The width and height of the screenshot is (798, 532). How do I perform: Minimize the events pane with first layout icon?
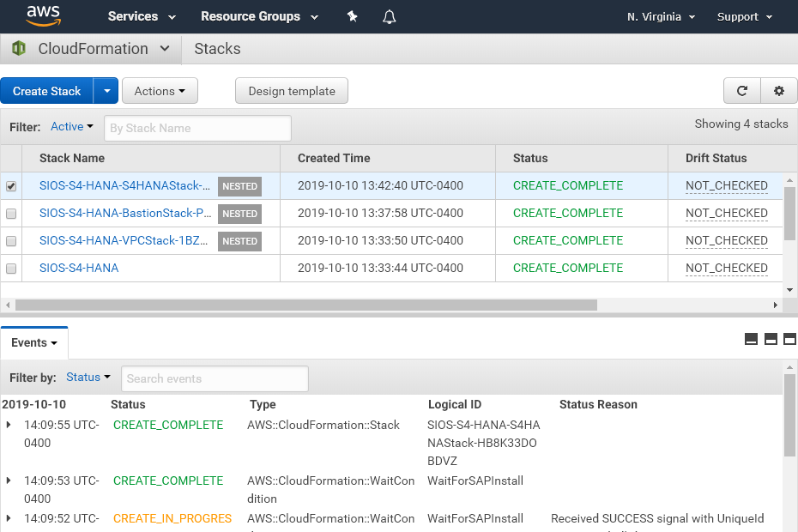751,339
